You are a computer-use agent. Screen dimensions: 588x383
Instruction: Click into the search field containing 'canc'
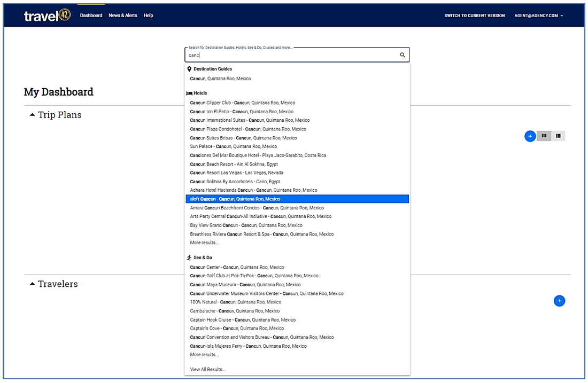[x=291, y=55]
